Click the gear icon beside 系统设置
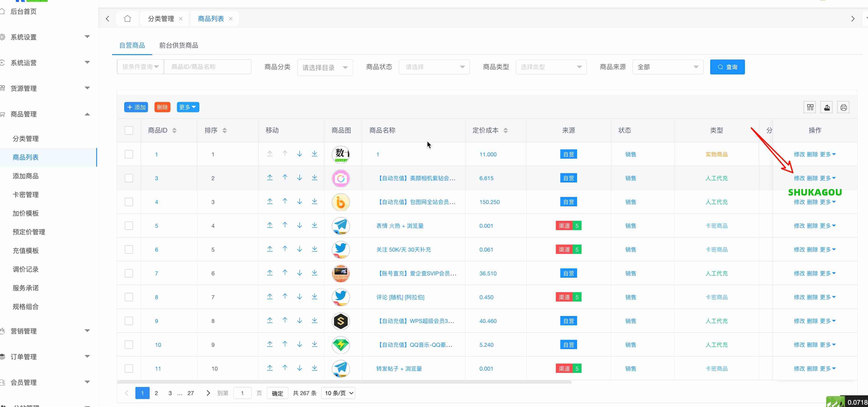Image resolution: width=868 pixels, height=407 pixels. [x=3, y=37]
